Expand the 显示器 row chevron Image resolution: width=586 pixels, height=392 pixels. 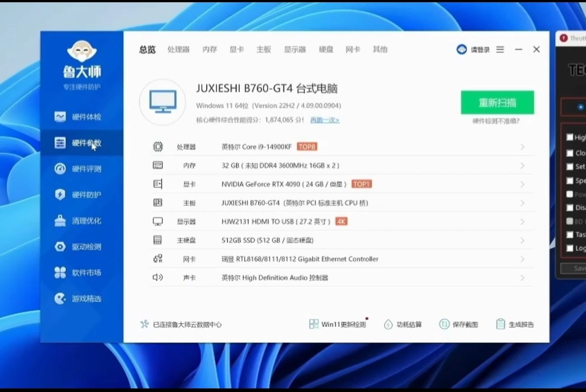(x=522, y=222)
